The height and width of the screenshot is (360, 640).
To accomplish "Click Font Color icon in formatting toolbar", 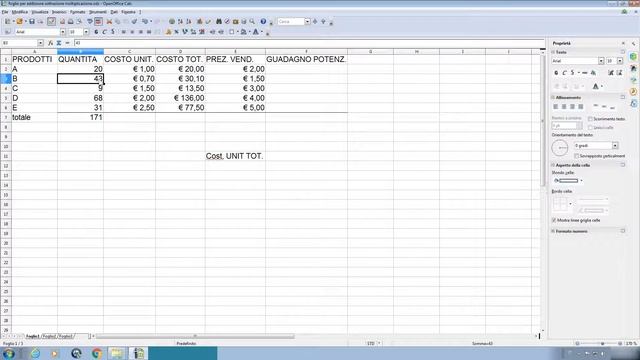I will [256, 32].
